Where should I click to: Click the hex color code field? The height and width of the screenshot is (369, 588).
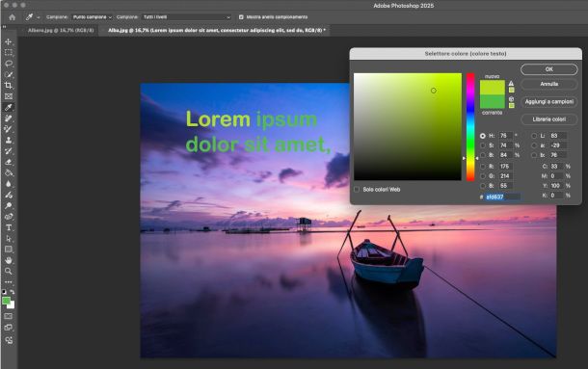[502, 197]
